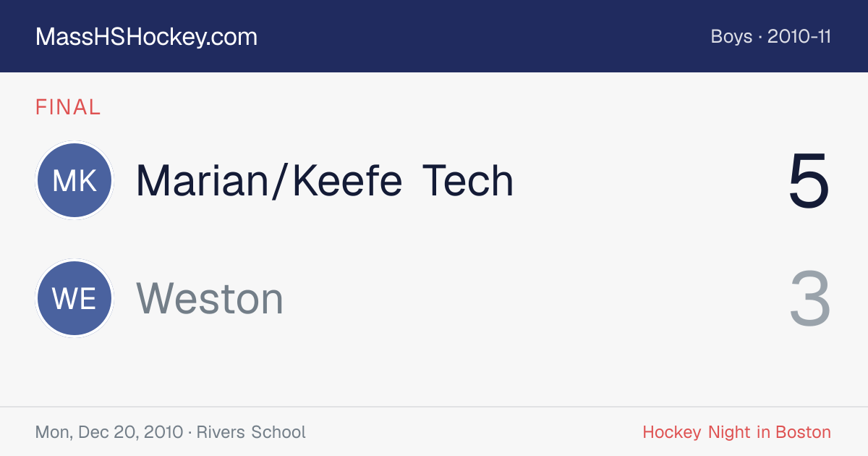Click the MK team logo circle
Viewport: 868px width, 456px height.
[x=75, y=180]
